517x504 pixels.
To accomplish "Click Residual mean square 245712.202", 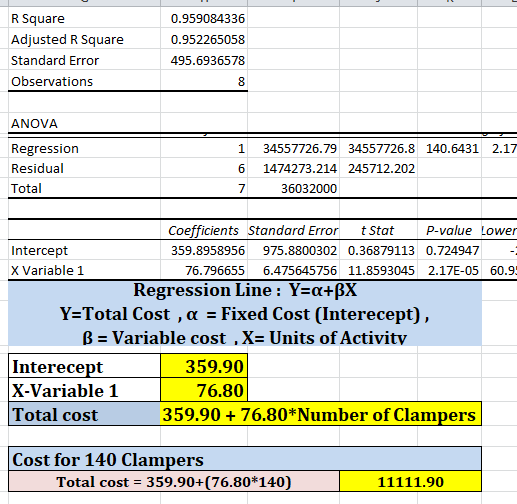I will (x=381, y=169).
